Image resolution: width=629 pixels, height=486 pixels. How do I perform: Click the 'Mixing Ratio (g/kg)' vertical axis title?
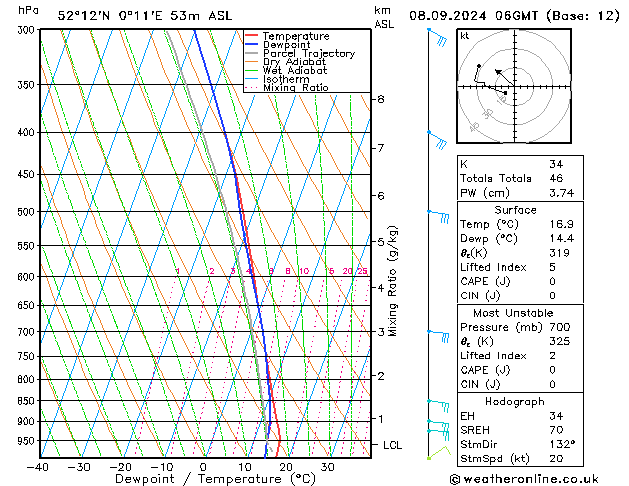[x=392, y=281]
